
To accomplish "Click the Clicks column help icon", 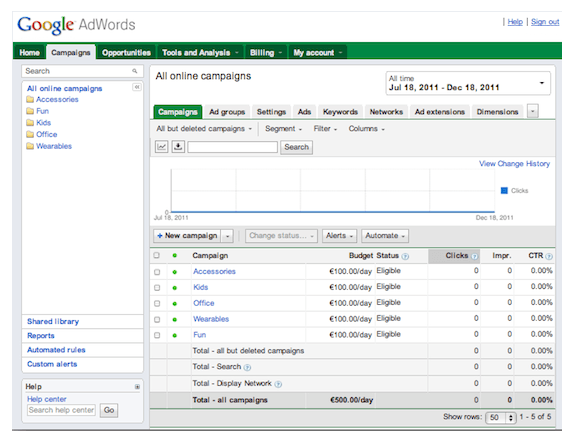I will click(474, 256).
